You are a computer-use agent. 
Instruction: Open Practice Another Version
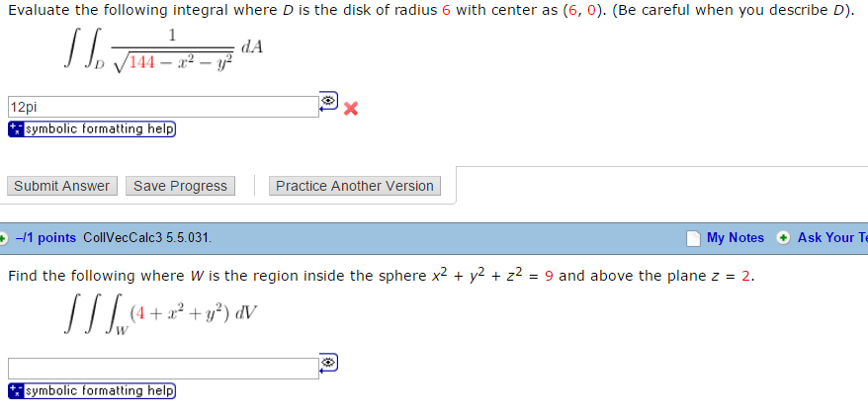(354, 186)
